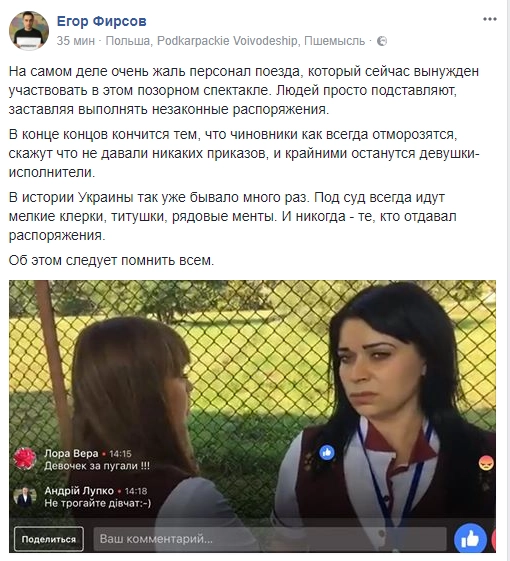Click commenter name Андрій Лупко
The image size is (510, 561).
(79, 491)
